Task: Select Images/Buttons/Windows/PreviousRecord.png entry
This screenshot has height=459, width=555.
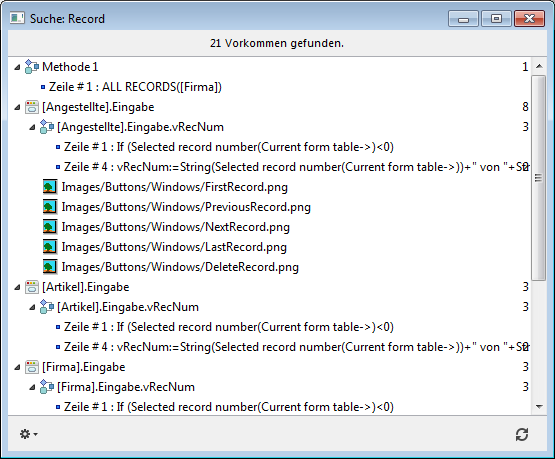Action: pos(186,207)
